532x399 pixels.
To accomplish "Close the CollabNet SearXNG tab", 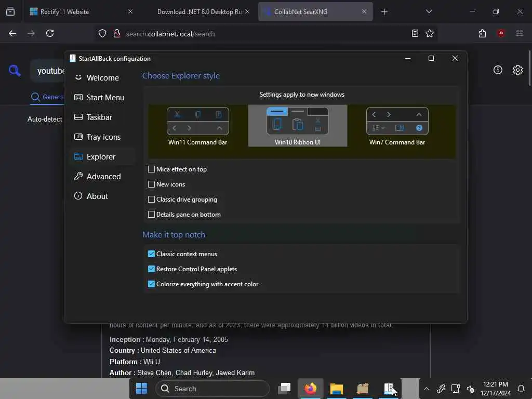I will tap(364, 11).
